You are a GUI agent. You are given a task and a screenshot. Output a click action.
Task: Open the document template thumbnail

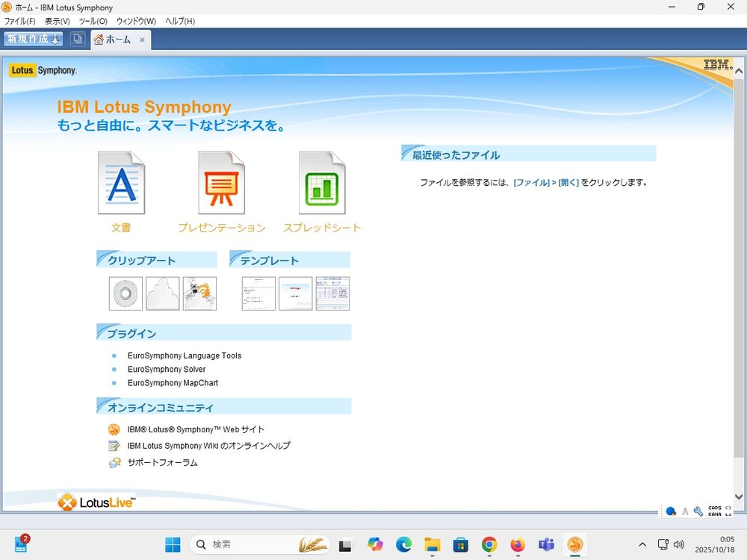coord(258,293)
